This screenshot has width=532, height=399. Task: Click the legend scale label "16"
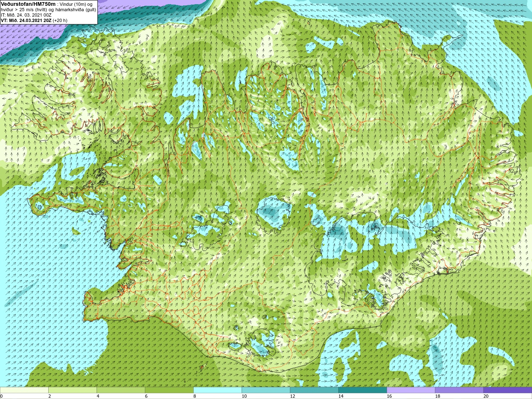coord(389,396)
